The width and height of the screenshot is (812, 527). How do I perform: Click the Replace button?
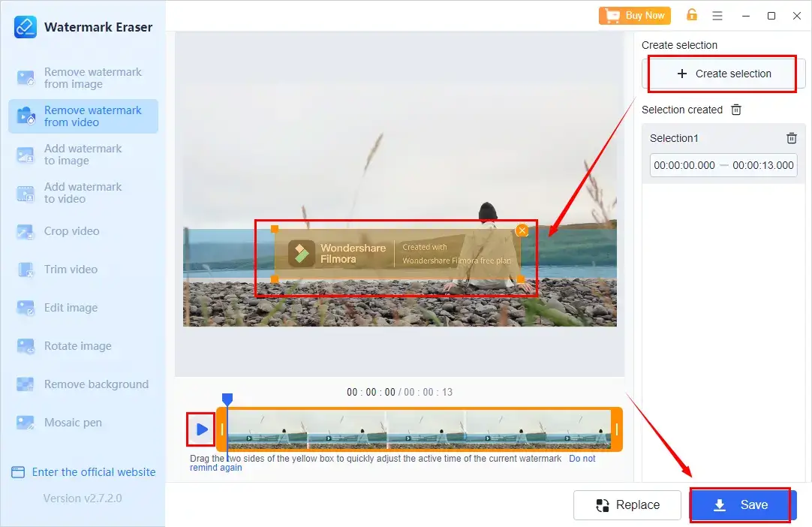pyautogui.click(x=627, y=504)
